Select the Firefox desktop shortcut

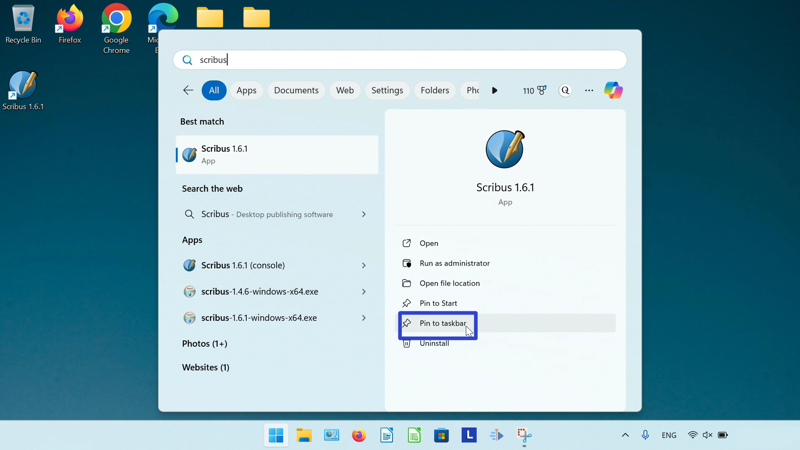click(69, 24)
